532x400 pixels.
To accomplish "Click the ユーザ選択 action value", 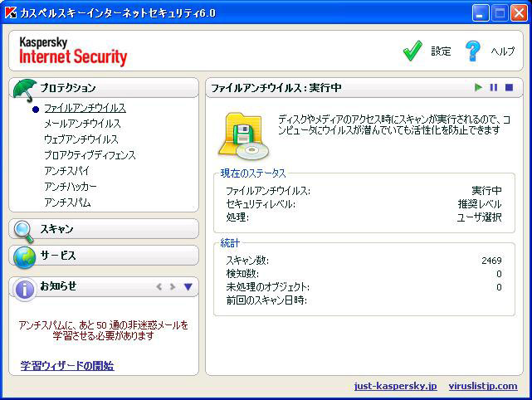I will tap(479, 217).
